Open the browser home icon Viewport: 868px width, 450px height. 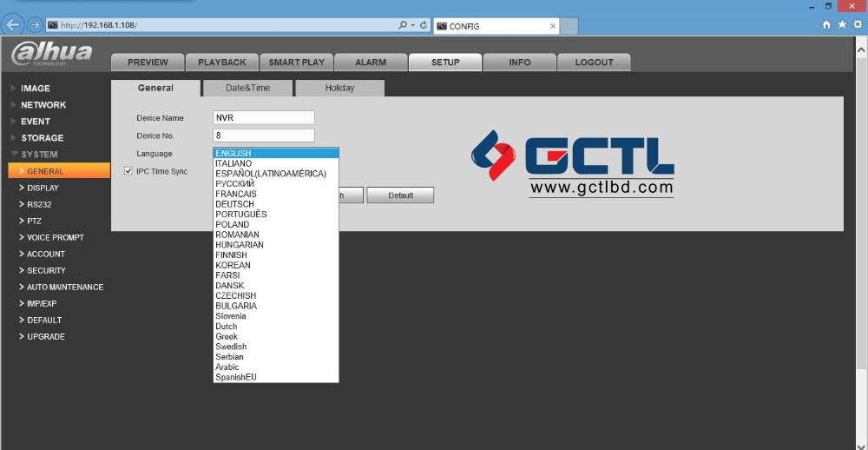[827, 25]
